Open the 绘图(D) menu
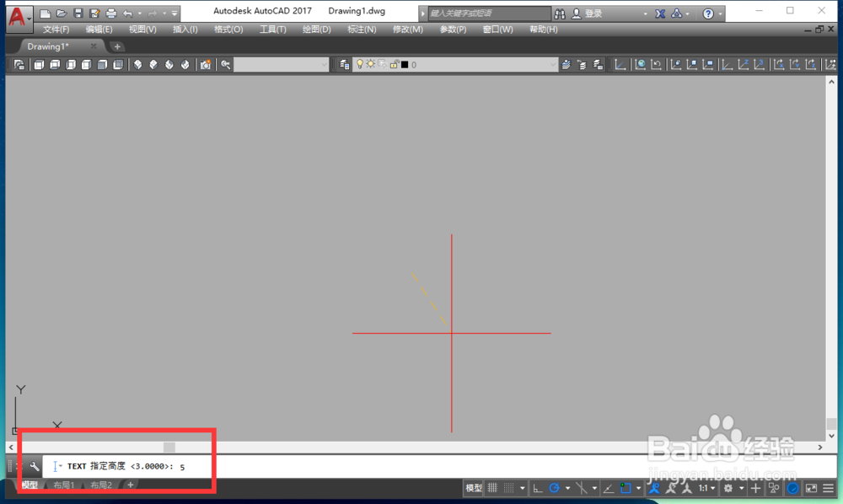 (x=317, y=29)
